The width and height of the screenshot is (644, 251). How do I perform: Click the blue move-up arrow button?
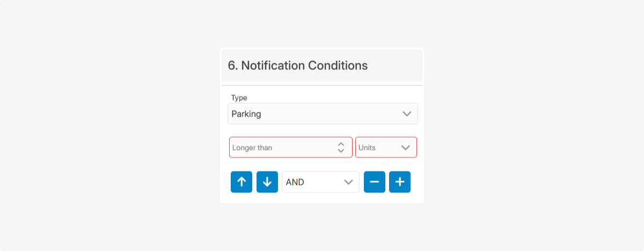[x=241, y=182]
